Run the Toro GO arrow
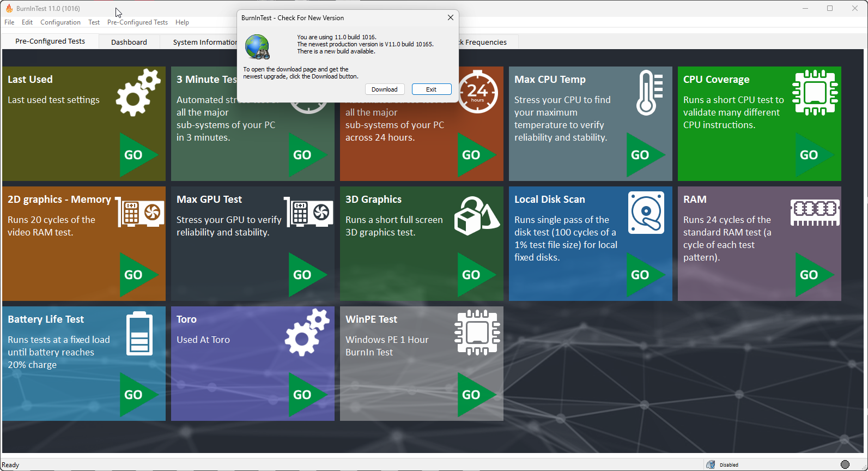The image size is (868, 471). [308, 395]
